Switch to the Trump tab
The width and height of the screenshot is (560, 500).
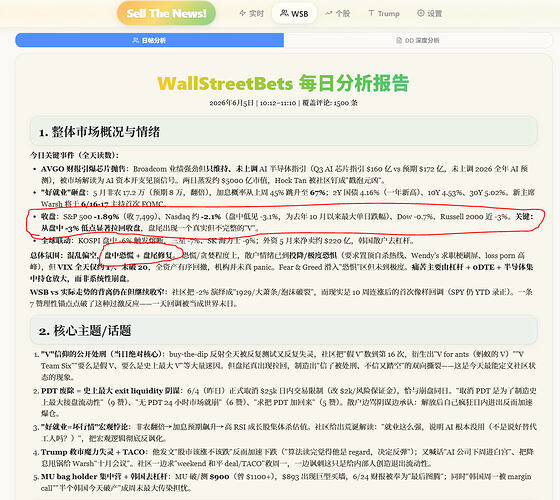384,14
